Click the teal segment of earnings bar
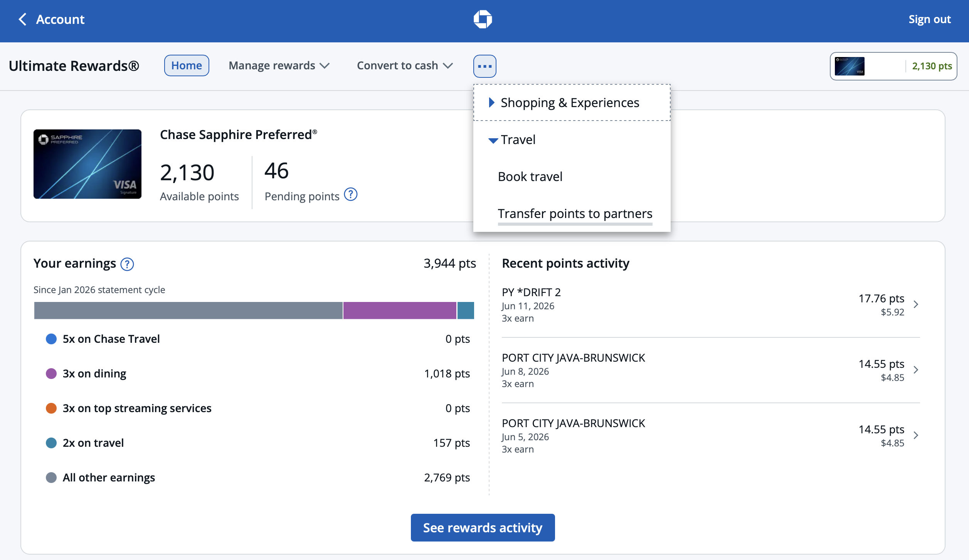The width and height of the screenshot is (969, 560). pyautogui.click(x=466, y=310)
